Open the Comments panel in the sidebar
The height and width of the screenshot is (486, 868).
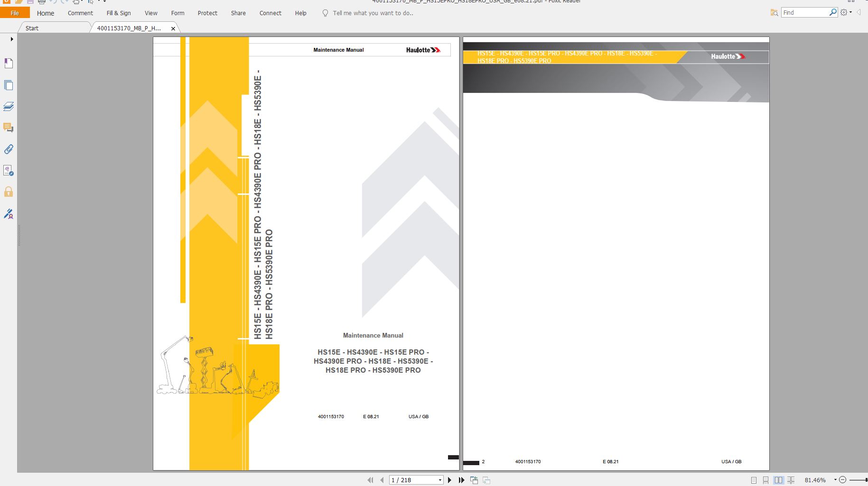coord(9,128)
